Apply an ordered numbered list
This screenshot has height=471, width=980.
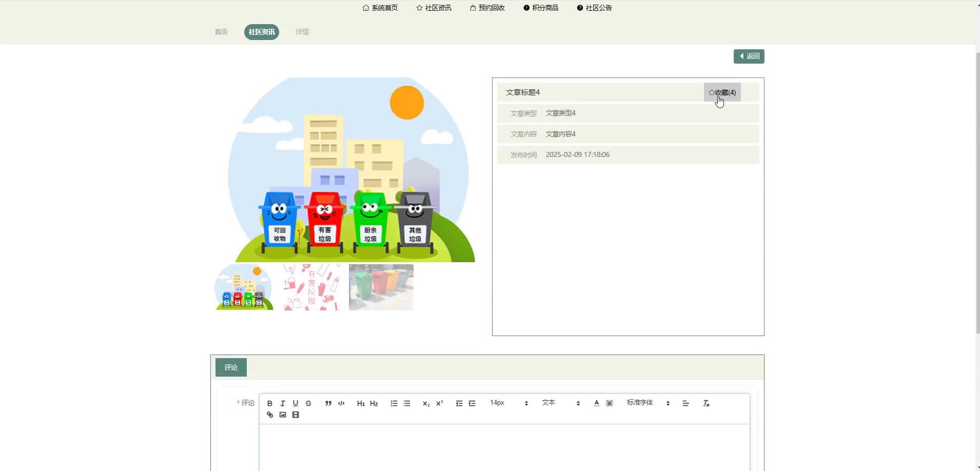[x=394, y=403]
